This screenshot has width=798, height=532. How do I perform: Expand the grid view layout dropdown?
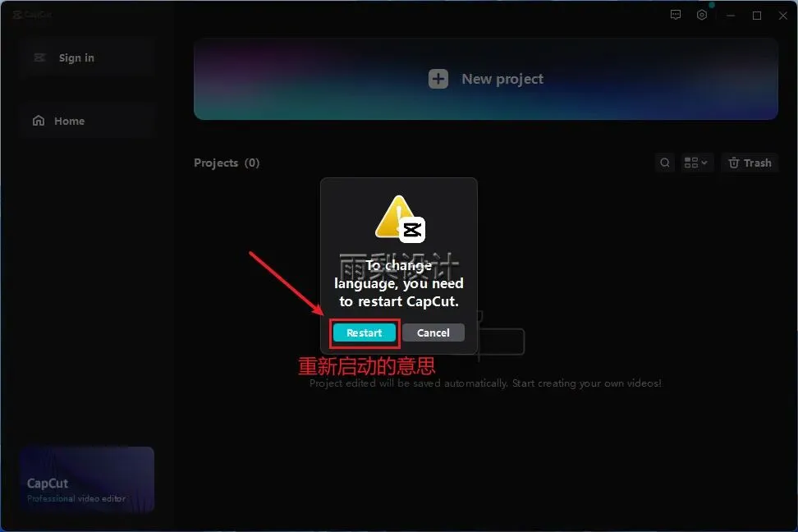click(x=695, y=163)
